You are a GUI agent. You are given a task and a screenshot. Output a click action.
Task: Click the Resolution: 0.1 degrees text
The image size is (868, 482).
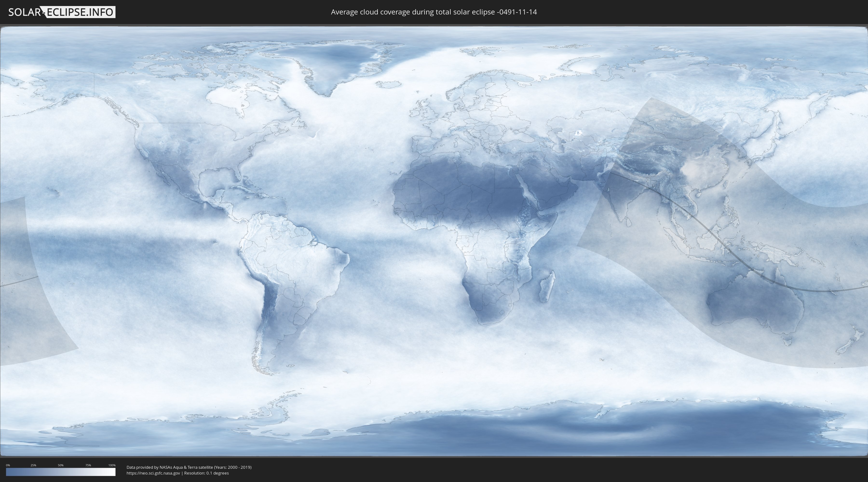click(x=206, y=473)
